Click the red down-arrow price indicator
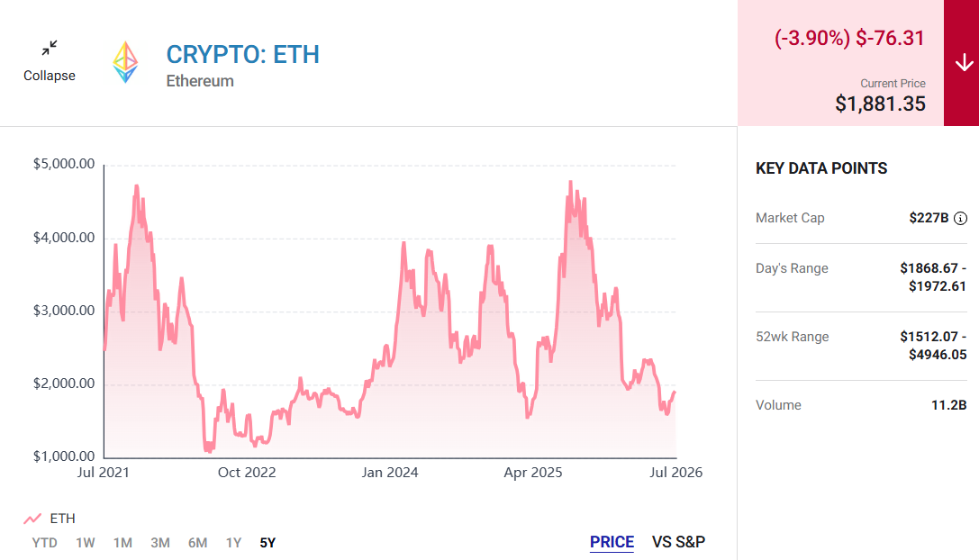 coord(964,62)
